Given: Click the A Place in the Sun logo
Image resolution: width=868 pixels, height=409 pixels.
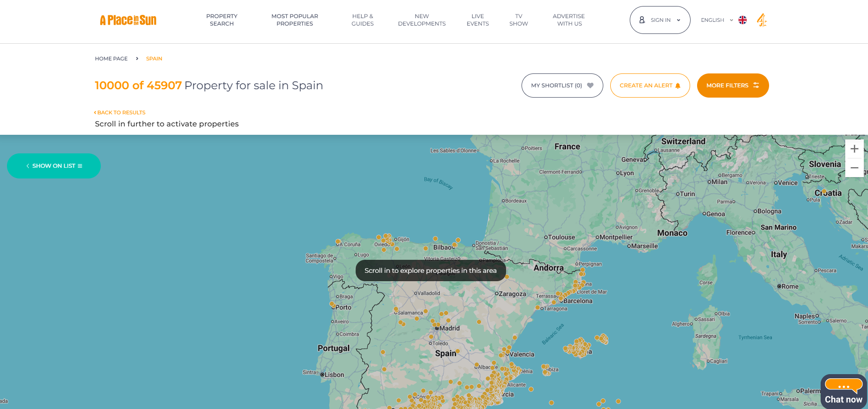Looking at the screenshot, I should point(128,20).
